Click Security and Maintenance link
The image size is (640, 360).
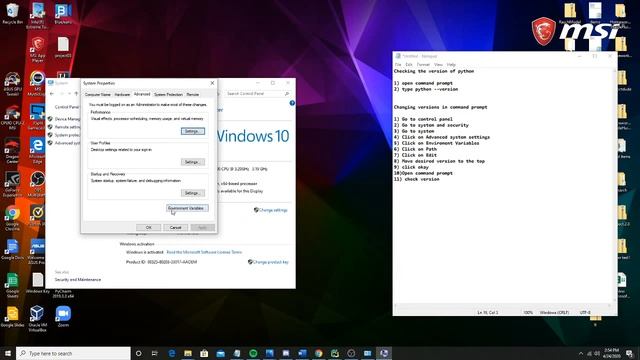click(x=78, y=280)
